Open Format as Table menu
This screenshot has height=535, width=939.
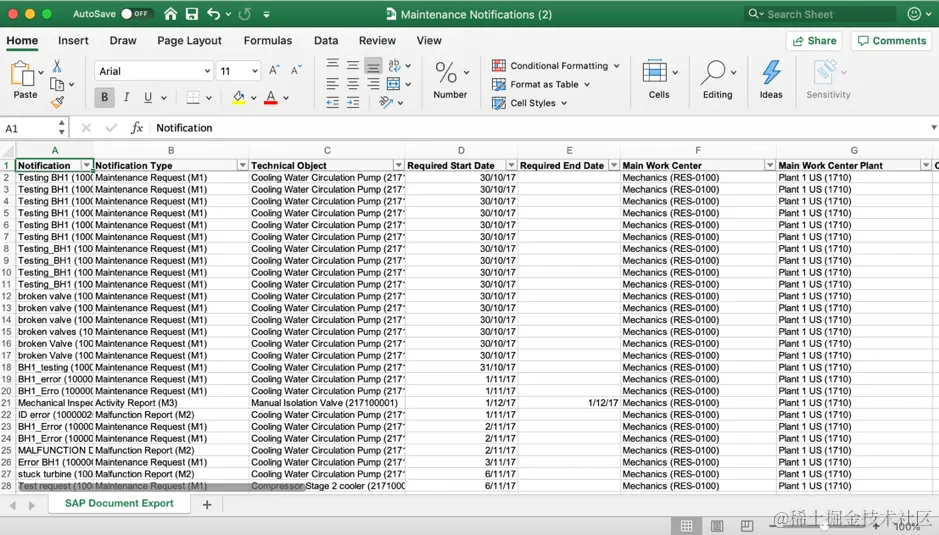(x=541, y=84)
